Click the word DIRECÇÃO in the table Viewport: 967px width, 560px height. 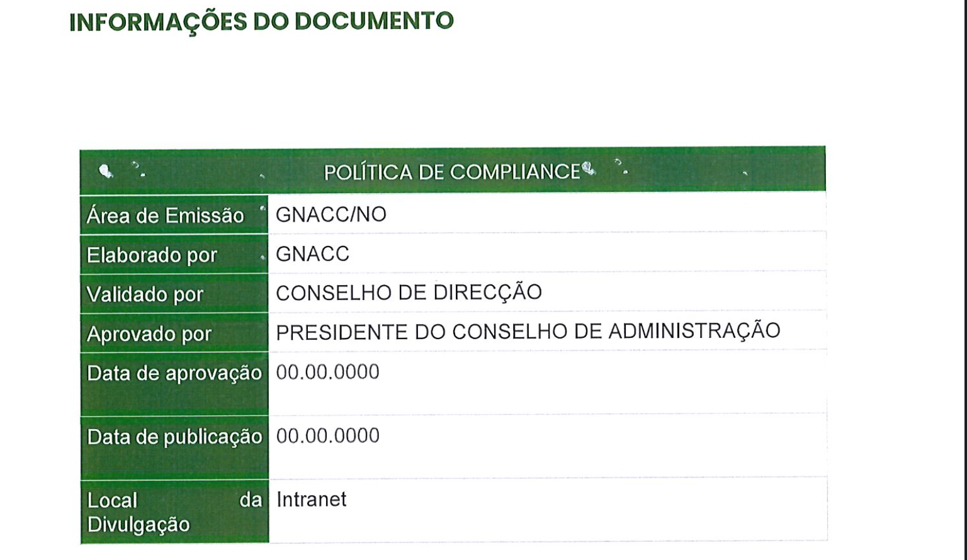click(x=487, y=293)
